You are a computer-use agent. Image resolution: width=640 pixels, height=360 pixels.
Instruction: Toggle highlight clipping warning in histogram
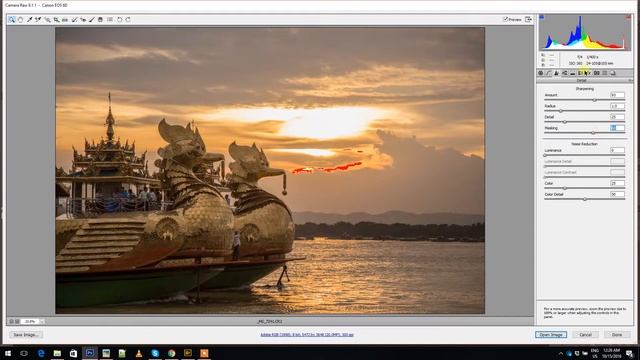pyautogui.click(x=628, y=17)
